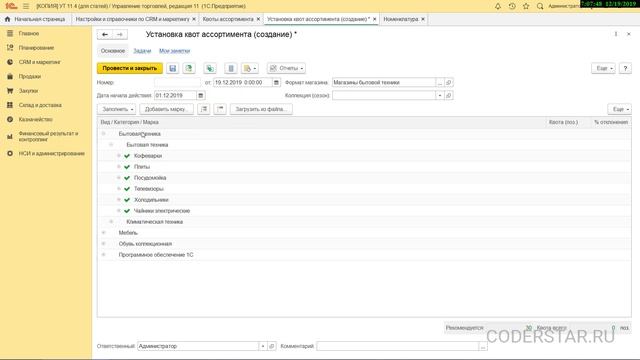This screenshot has width=640, height=360.
Task: Click Загрузить из файла button
Action: coord(261,109)
